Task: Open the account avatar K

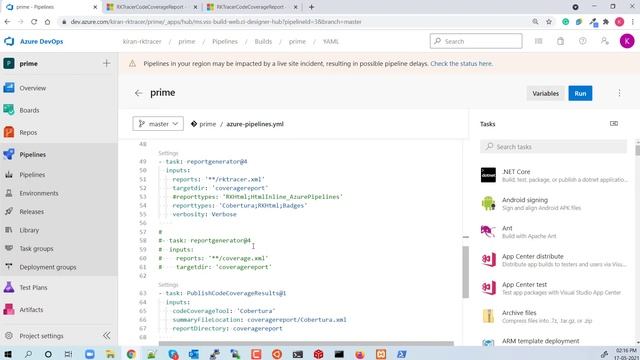Action: point(627,41)
